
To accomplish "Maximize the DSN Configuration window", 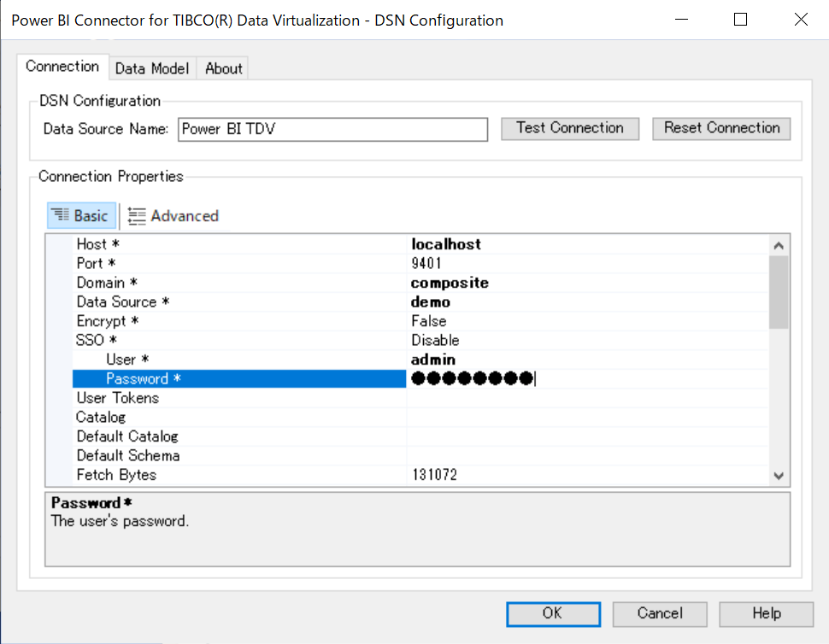I will [741, 20].
